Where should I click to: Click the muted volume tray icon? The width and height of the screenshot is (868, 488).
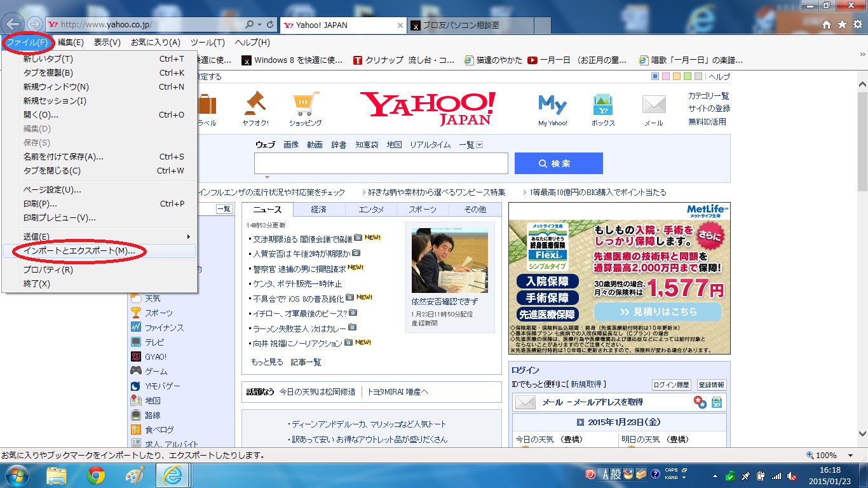pyautogui.click(x=792, y=475)
